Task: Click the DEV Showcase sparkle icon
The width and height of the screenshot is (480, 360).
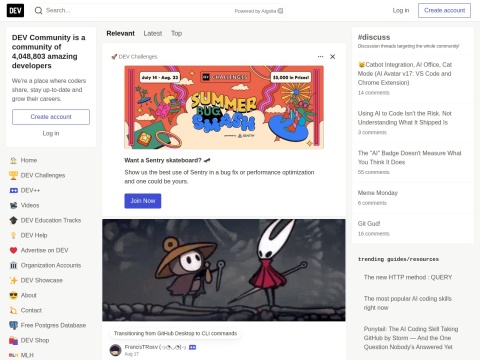Action: point(13,280)
